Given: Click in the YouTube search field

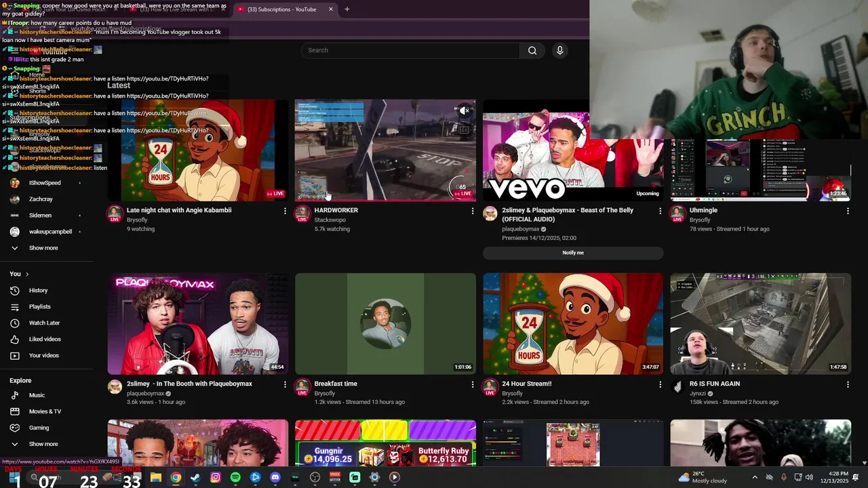Looking at the screenshot, I should [410, 50].
